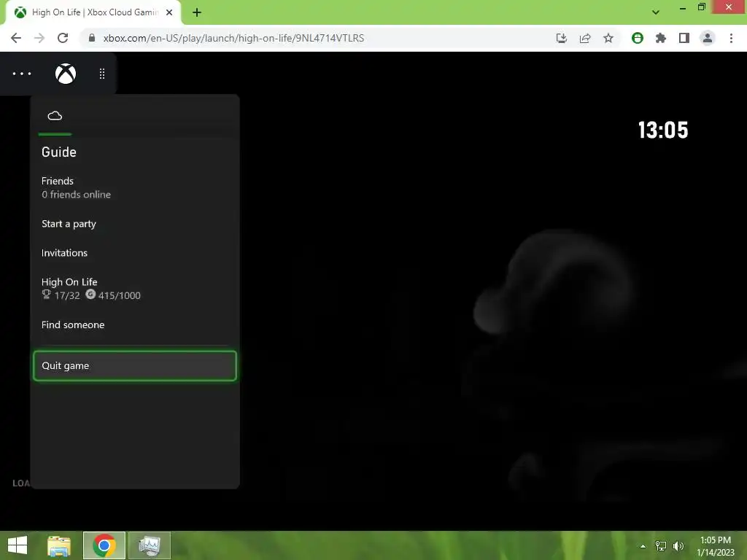Open the system monitor taskbar app
Viewport: 747px width, 560px height.
click(x=149, y=545)
